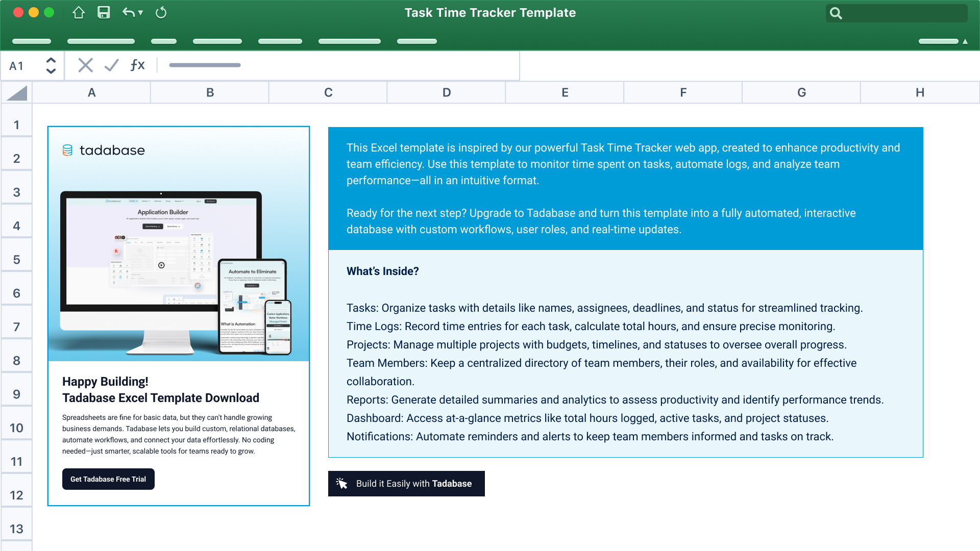Click the What's Inside? heading
This screenshot has width=980, height=551.
point(383,271)
